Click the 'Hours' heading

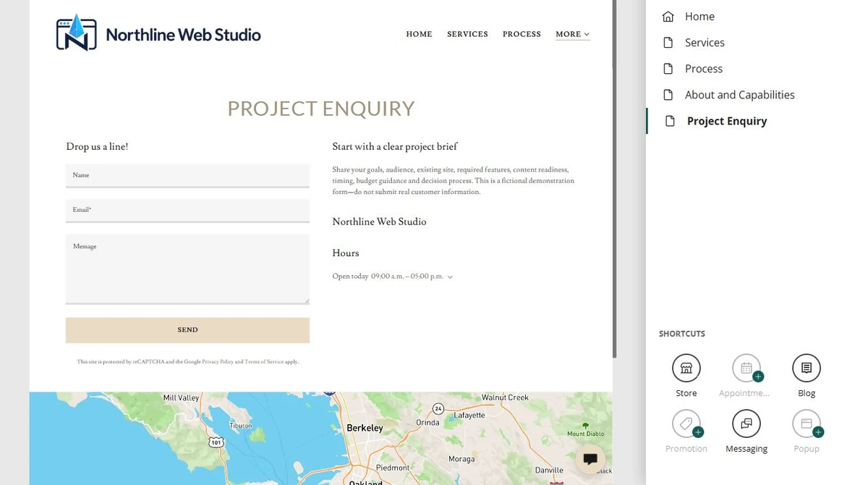coord(346,253)
